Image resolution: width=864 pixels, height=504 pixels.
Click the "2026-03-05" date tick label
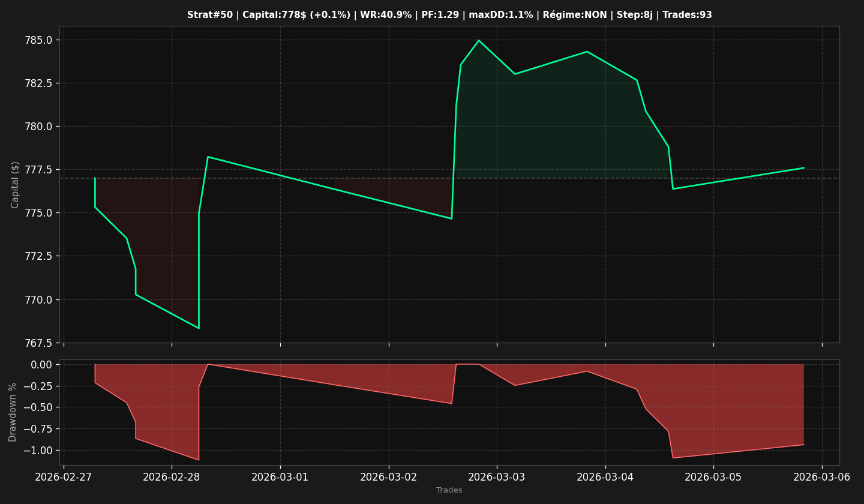tap(713, 477)
